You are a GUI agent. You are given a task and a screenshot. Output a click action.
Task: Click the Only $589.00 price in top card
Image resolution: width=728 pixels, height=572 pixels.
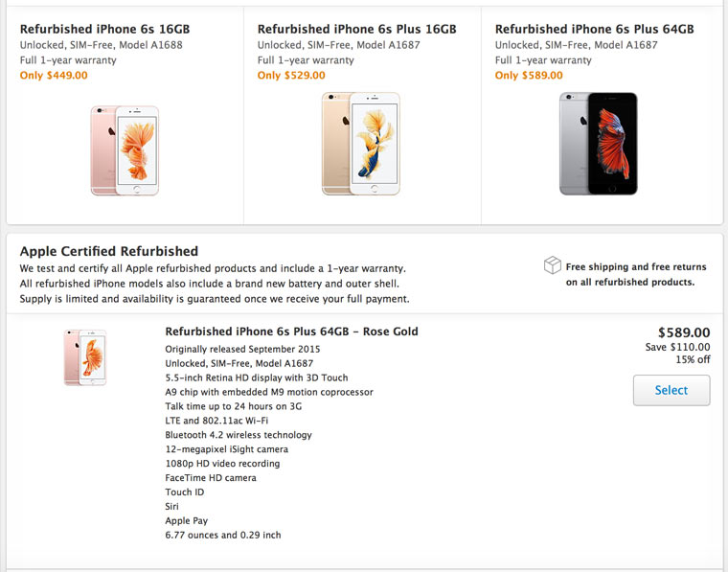coord(529,76)
